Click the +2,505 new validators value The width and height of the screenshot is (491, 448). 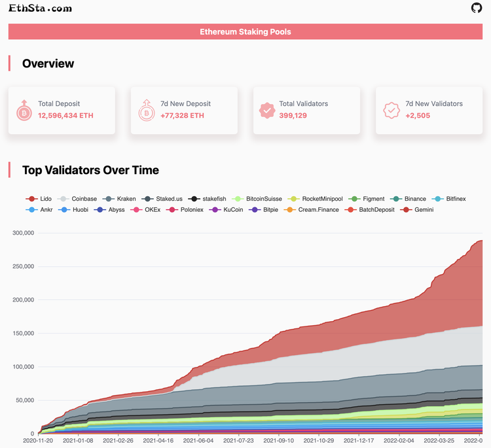coord(418,116)
